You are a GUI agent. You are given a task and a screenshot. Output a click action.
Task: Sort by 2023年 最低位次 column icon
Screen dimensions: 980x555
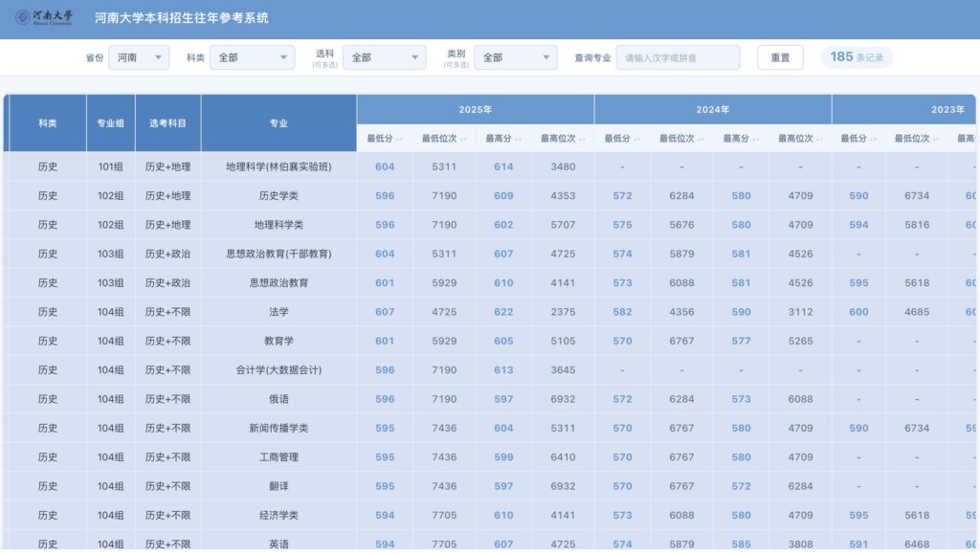(936, 140)
